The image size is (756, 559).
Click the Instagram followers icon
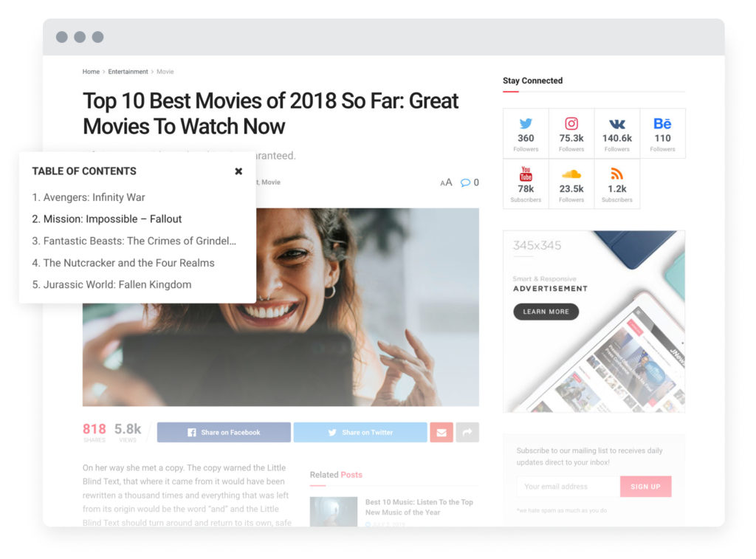[x=571, y=124]
